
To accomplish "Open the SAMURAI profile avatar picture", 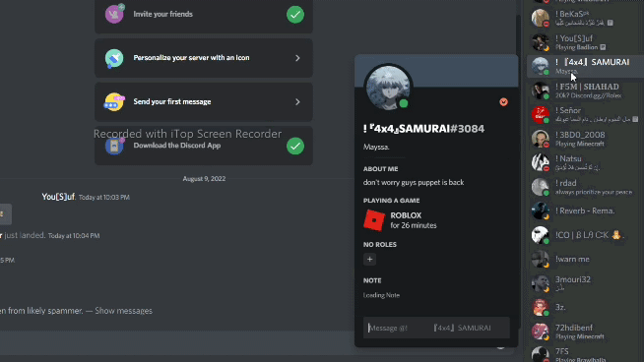I will tap(388, 88).
